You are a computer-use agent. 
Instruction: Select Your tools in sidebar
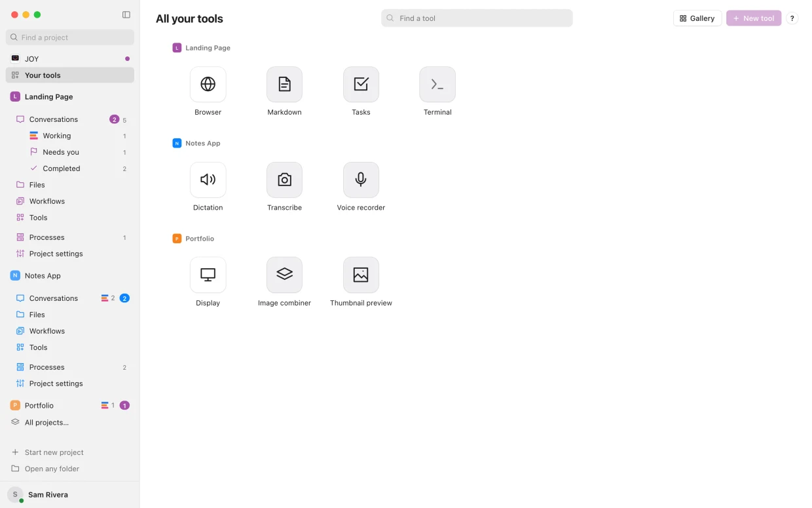70,75
